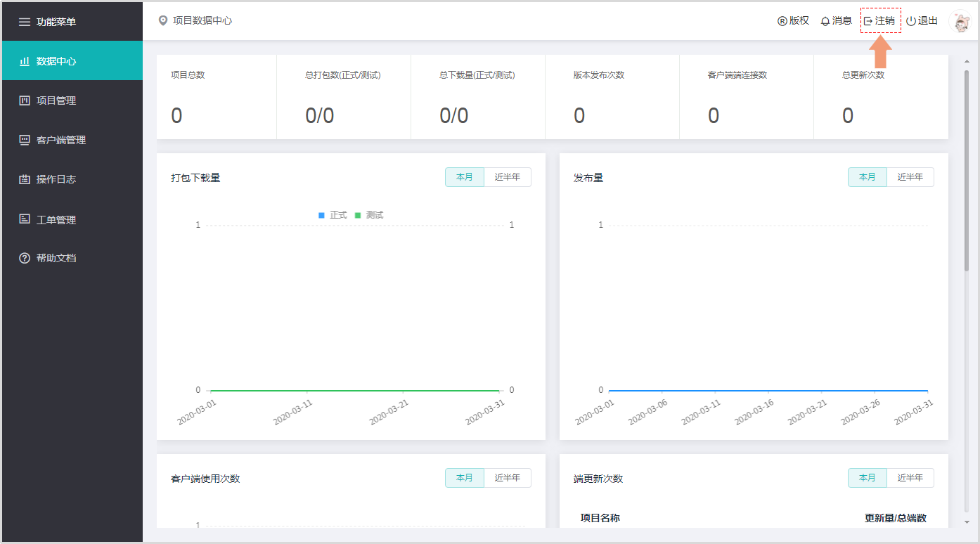The image size is (980, 544).
Task: Click the 注销 logout icon
Action: point(868,21)
